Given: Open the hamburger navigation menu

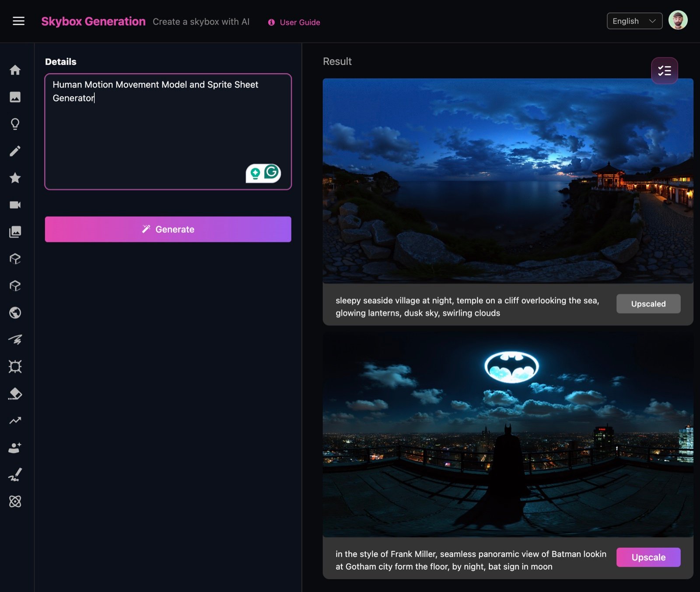Looking at the screenshot, I should [18, 21].
